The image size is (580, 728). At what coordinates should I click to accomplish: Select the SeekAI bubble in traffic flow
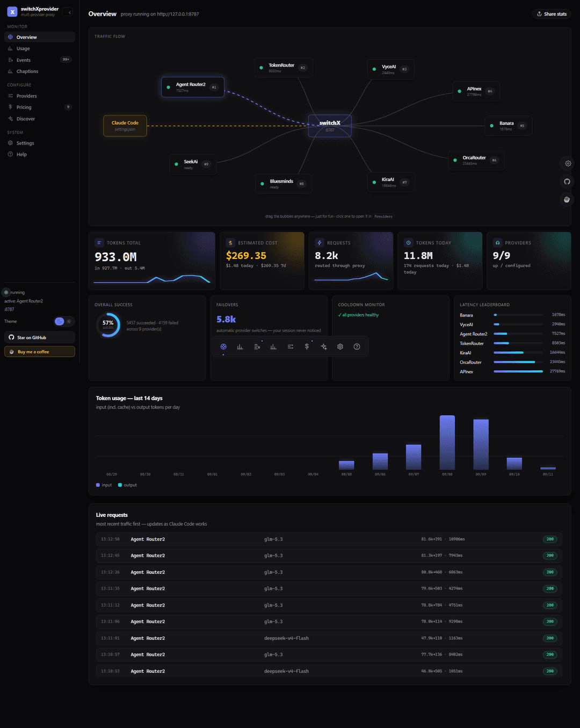click(x=193, y=164)
